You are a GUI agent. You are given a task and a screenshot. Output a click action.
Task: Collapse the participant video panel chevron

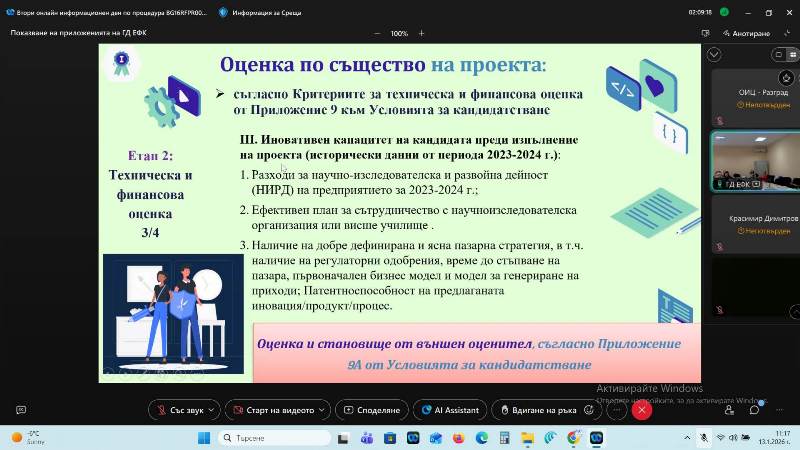(x=714, y=54)
